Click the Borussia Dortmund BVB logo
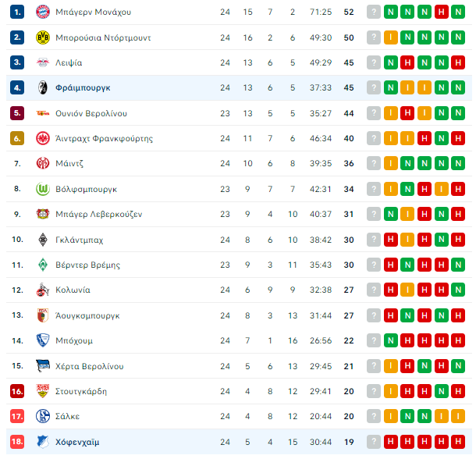The width and height of the screenshot is (476, 459). coord(43,37)
